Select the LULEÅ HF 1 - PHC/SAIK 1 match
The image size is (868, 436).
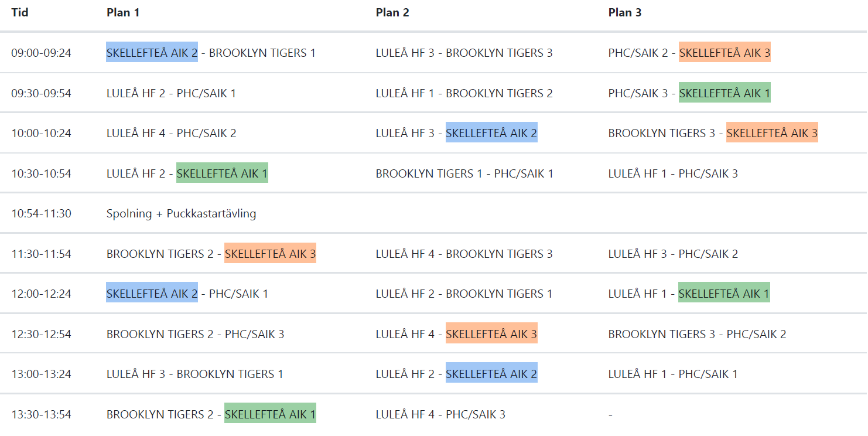click(673, 374)
